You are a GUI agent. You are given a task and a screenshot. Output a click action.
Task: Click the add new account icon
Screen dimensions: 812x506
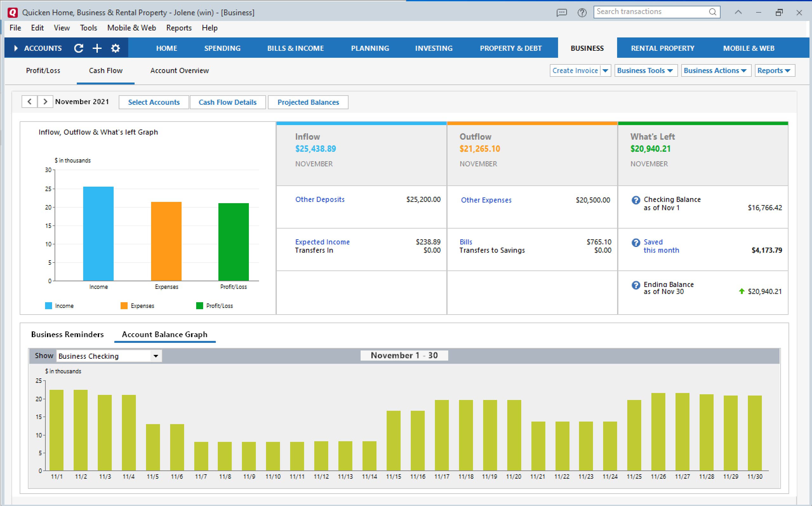[x=97, y=48]
